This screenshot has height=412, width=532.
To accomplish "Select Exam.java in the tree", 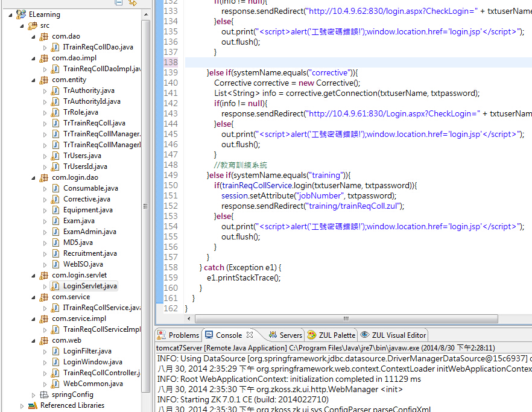I will (x=78, y=221).
